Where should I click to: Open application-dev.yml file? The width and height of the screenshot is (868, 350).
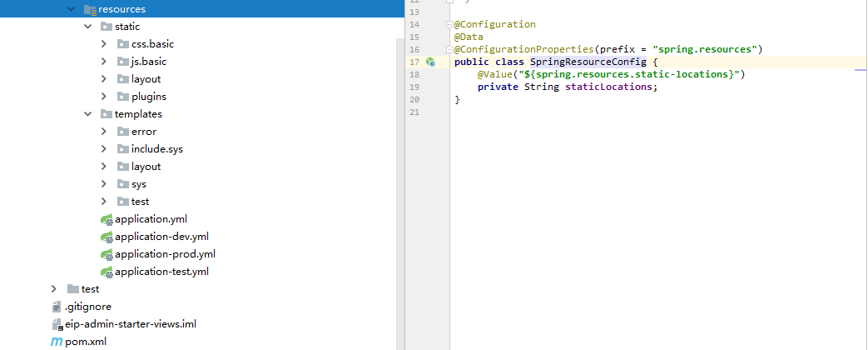161,237
